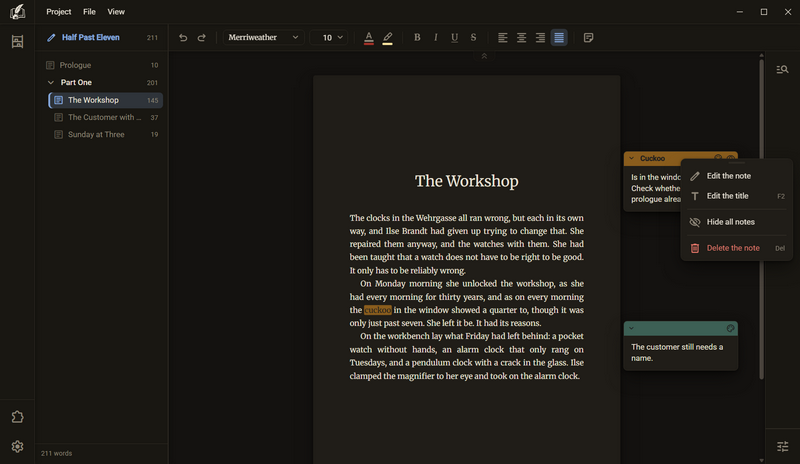The image size is (800, 464).
Task: Maximize the application window
Action: pos(764,12)
